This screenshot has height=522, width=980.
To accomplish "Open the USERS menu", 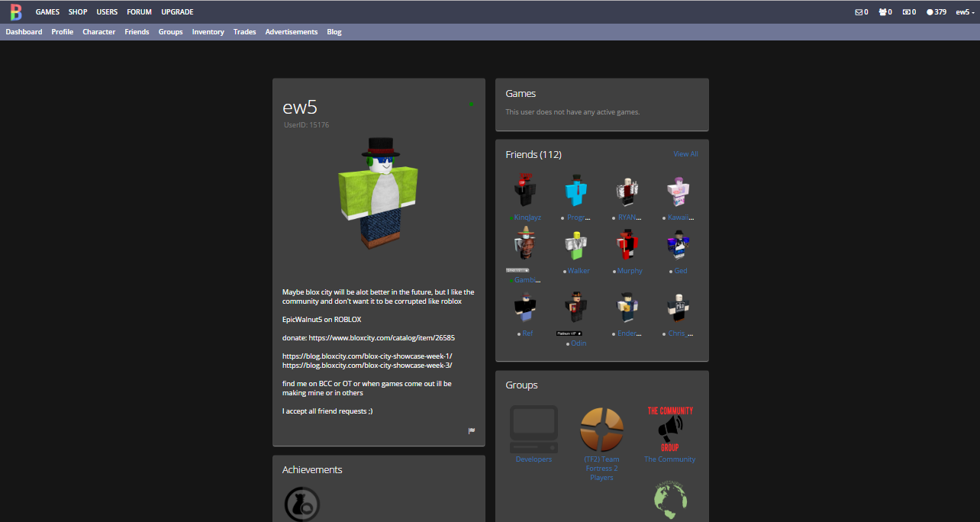I will [x=107, y=12].
